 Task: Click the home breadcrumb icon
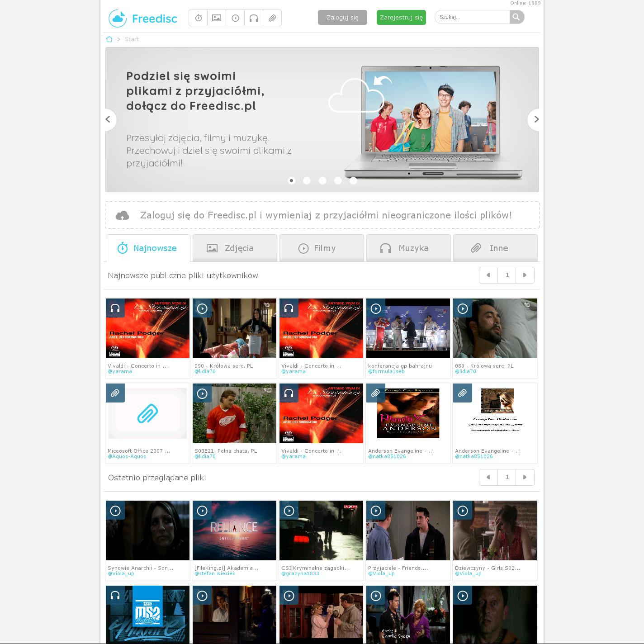click(109, 39)
